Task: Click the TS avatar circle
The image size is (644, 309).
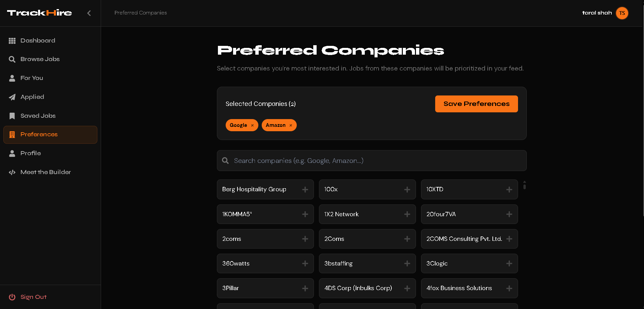Action: coord(622,13)
